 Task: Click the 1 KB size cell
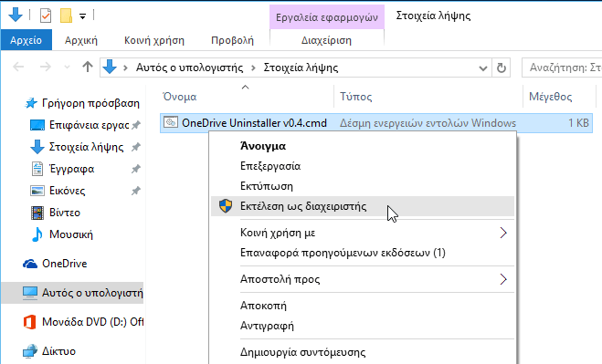(578, 123)
